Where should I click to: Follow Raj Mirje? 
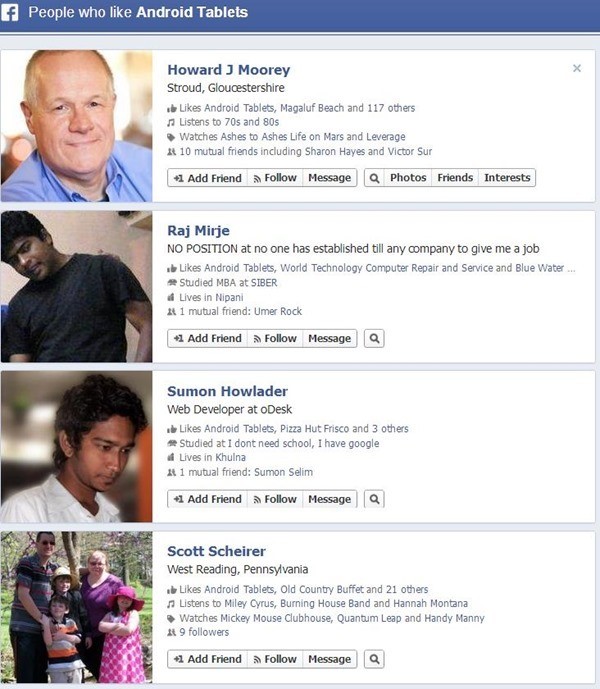[x=275, y=338]
